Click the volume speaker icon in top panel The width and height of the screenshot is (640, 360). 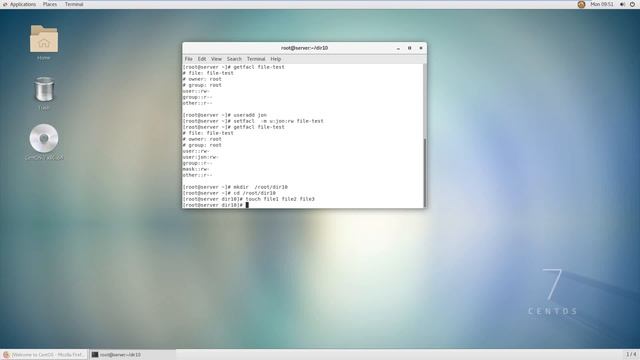622,4
